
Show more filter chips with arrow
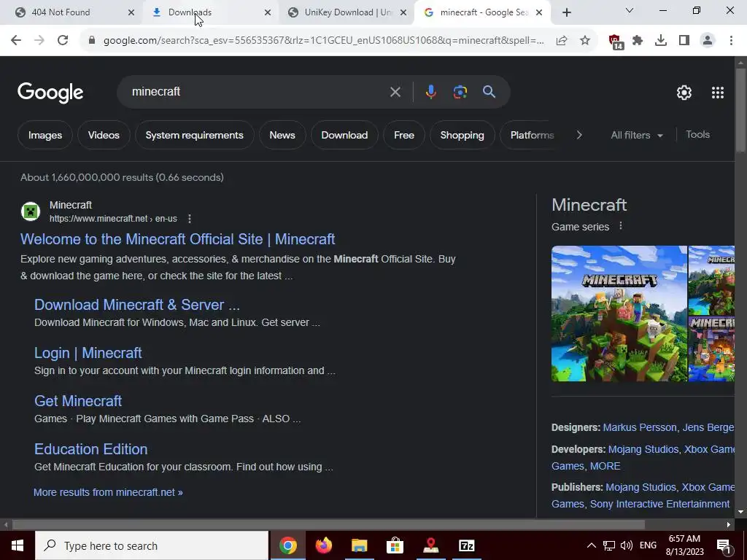[x=579, y=135]
